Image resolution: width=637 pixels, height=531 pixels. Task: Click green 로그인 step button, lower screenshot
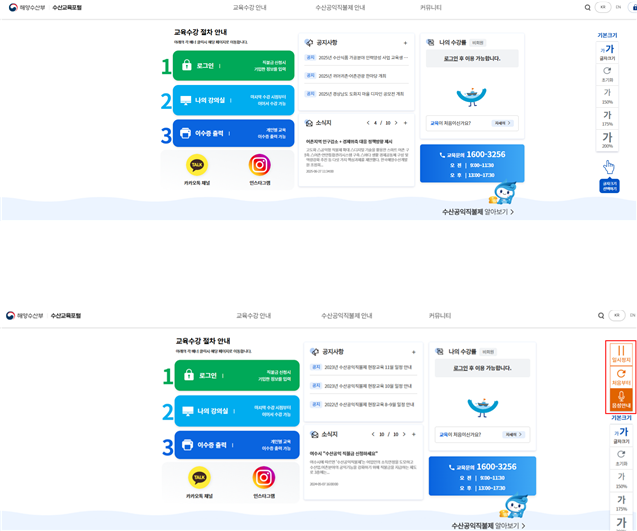(237, 375)
